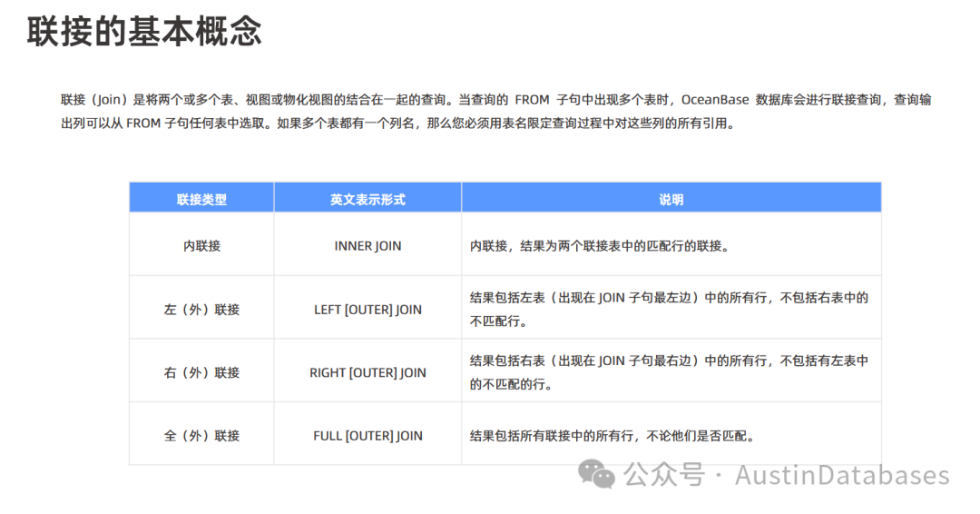Click the cell INNER JOIN
Image resolution: width=980 pixels, height=514 pixels.
pyautogui.click(x=367, y=246)
